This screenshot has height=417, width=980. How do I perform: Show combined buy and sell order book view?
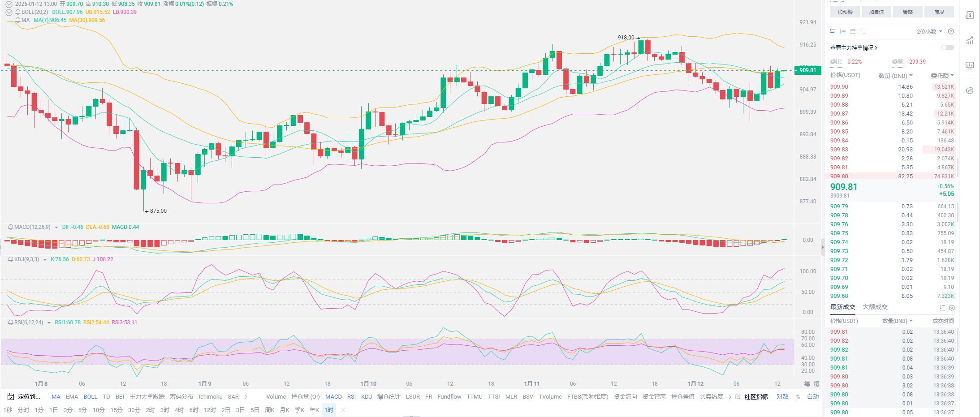833,31
